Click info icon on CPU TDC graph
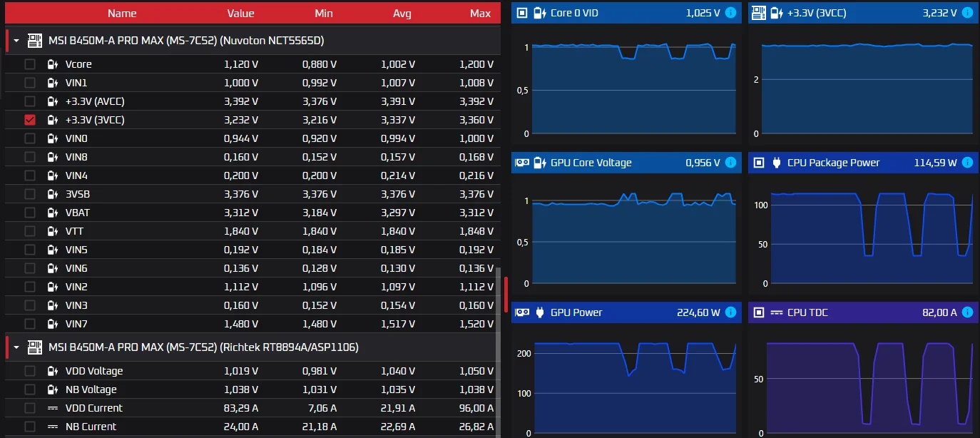This screenshot has width=980, height=438. (967, 312)
